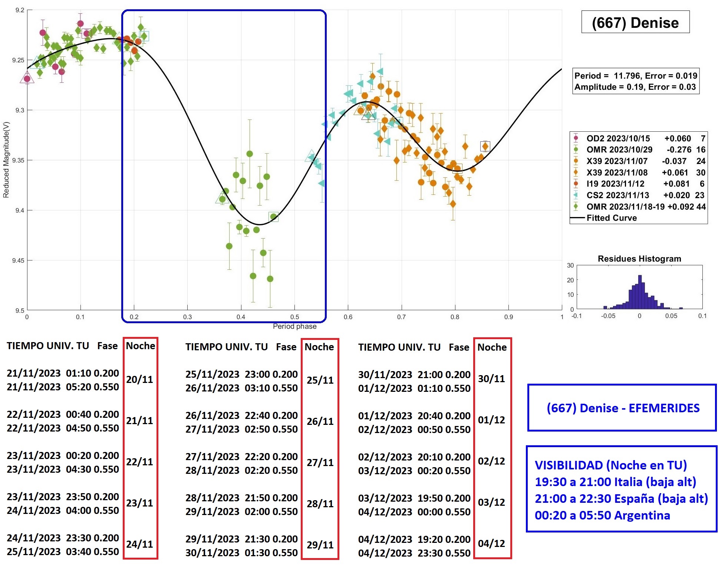This screenshot has width=728, height=577.
Task: Click legend entry 'OMR 2023/11/18-19'
Action: (639, 207)
